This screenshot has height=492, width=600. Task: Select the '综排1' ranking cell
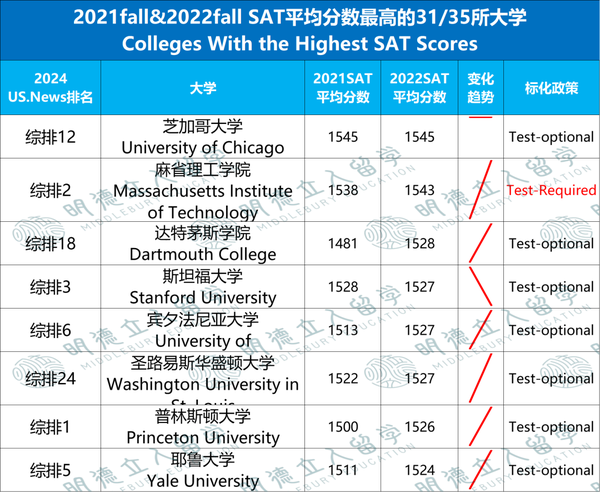pyautogui.click(x=51, y=427)
